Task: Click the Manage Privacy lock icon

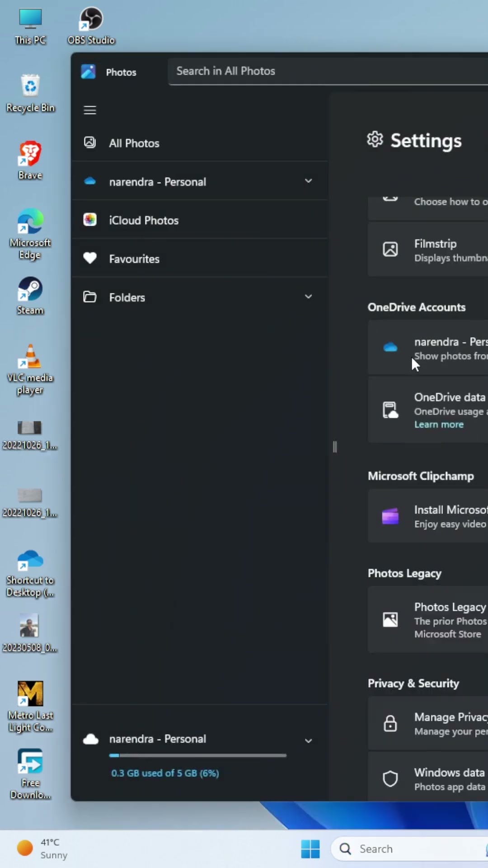Action: pyautogui.click(x=390, y=723)
